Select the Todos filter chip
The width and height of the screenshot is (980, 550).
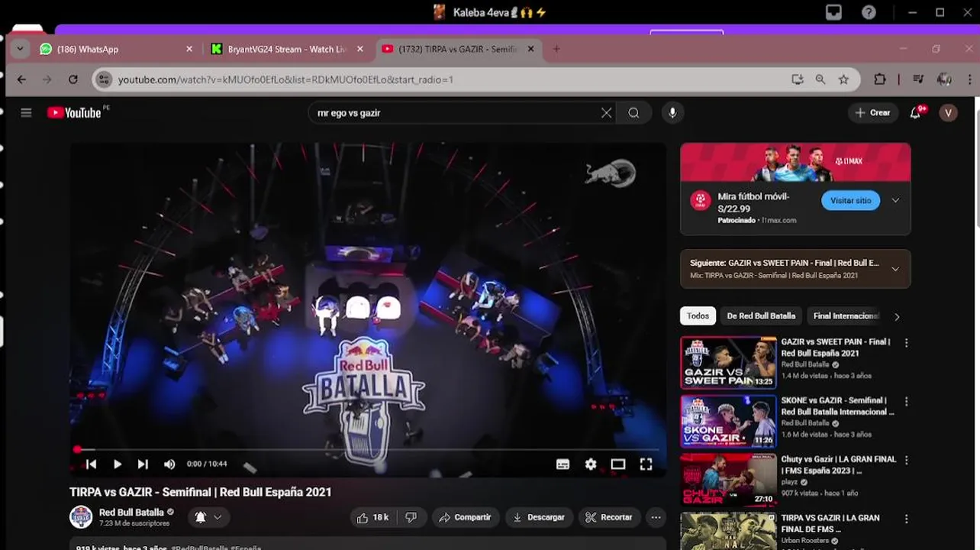(698, 316)
